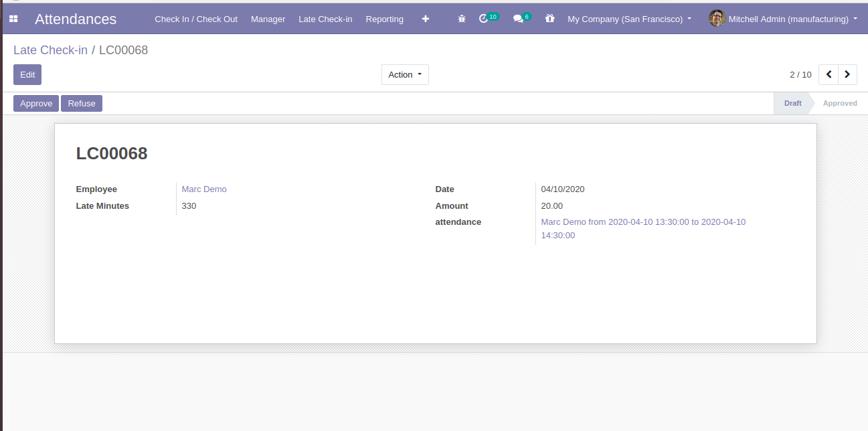The height and width of the screenshot is (431, 868).
Task: Click the pager counter 2 / 10
Action: (800, 74)
